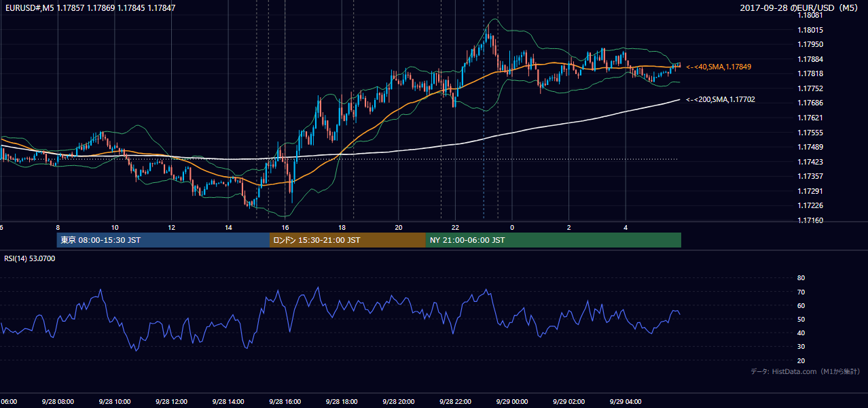This screenshot has height=408, width=868.
Task: Click bottom time label 9/29 02:00
Action: [568, 401]
